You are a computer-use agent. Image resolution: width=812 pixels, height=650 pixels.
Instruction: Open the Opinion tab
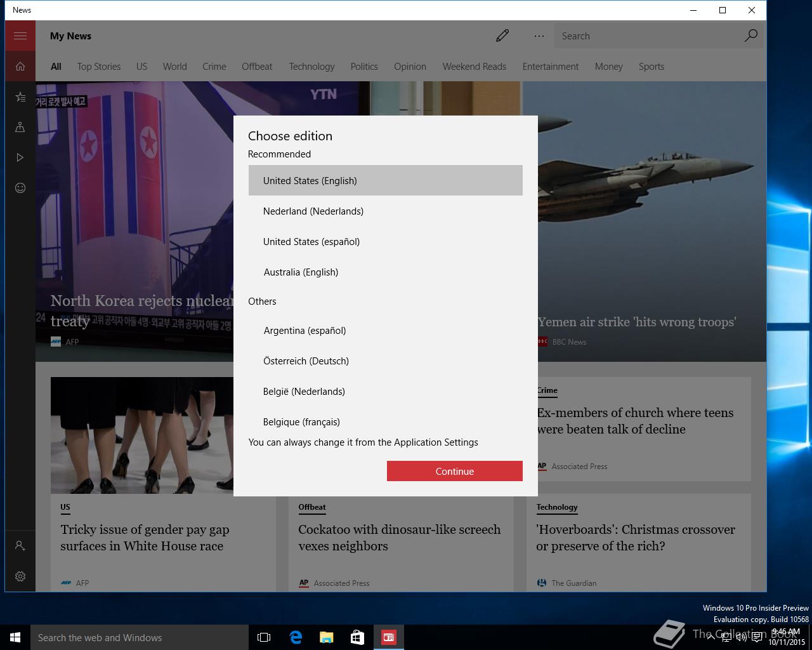tap(410, 66)
